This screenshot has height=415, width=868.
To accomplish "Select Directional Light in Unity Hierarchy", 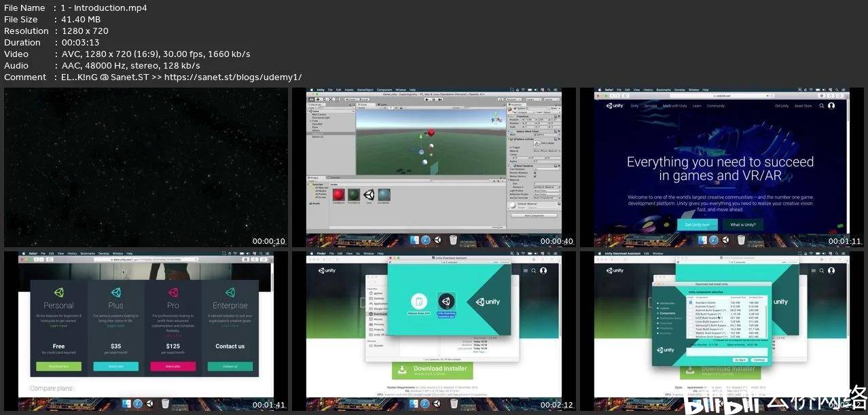I will 321,118.
